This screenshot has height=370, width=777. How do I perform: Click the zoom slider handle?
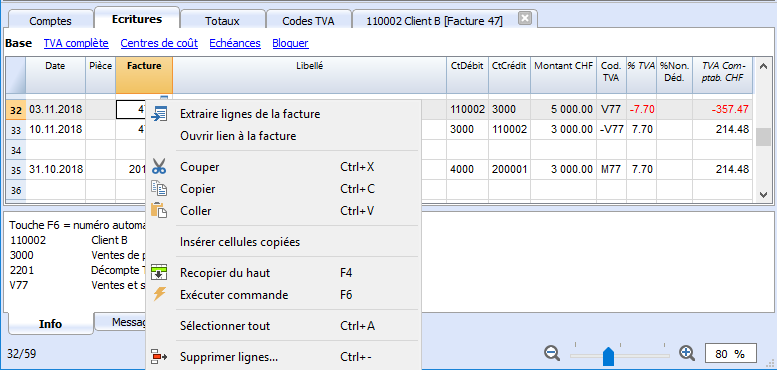pyautogui.click(x=609, y=356)
